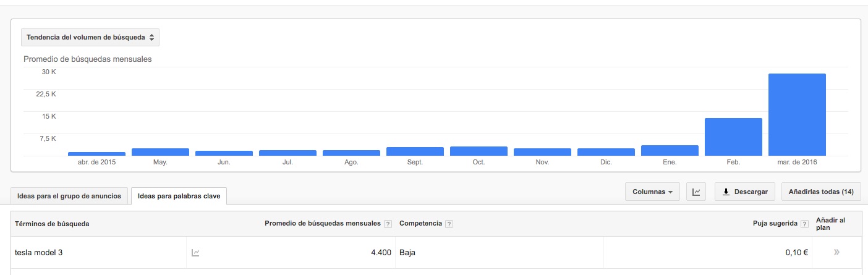868x275 pixels.
Task: Open help icon next to Competencia
Action: point(449,224)
